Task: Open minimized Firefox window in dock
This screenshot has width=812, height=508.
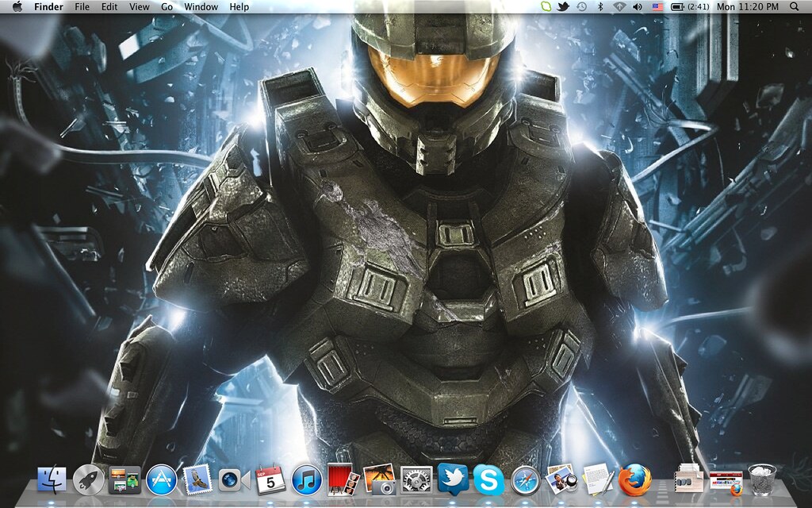Action: click(x=726, y=483)
